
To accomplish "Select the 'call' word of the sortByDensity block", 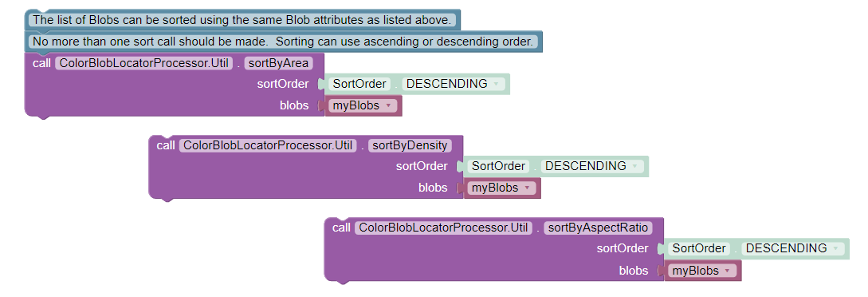I will [x=166, y=146].
